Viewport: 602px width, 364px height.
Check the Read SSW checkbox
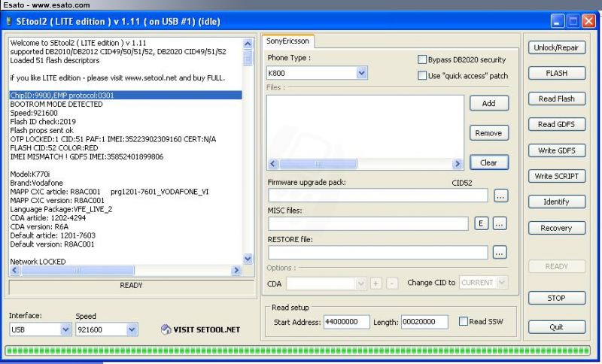tap(464, 321)
